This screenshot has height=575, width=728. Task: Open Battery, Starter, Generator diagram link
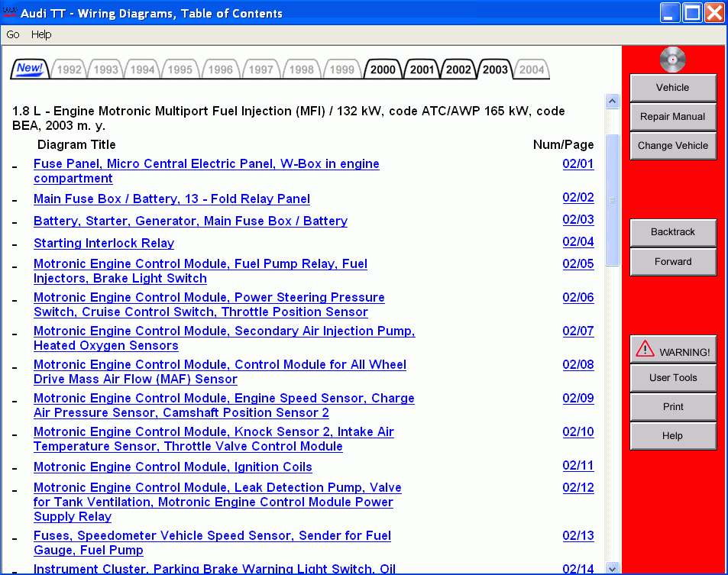[190, 221]
